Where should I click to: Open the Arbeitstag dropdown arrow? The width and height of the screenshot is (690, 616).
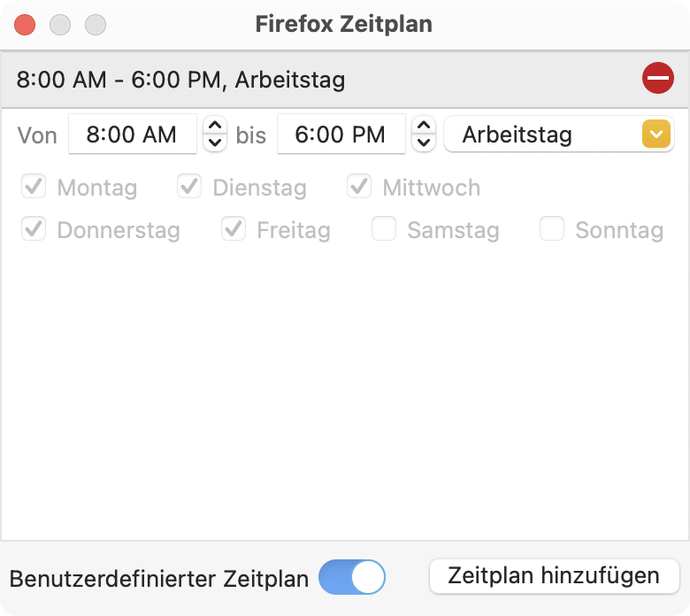[655, 134]
